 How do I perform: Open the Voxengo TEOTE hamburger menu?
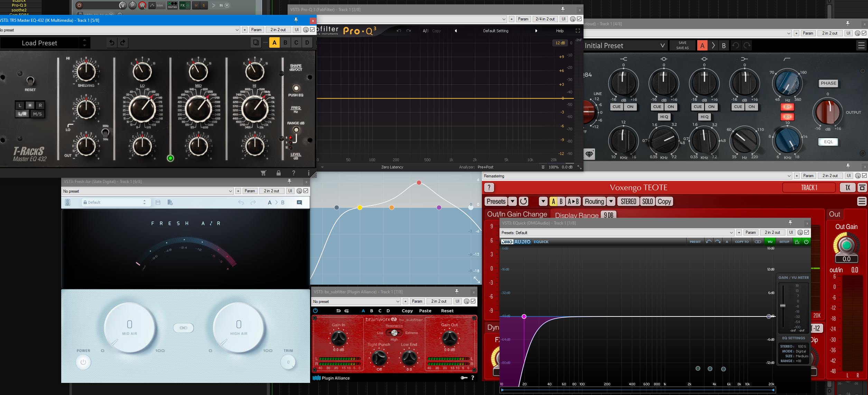pos(862,201)
